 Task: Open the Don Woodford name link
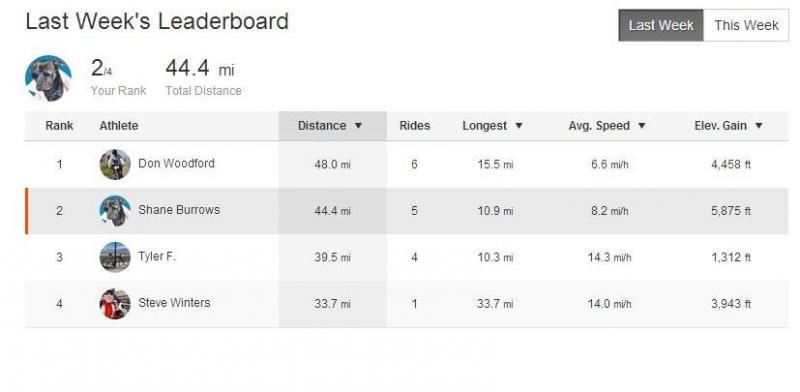(176, 164)
